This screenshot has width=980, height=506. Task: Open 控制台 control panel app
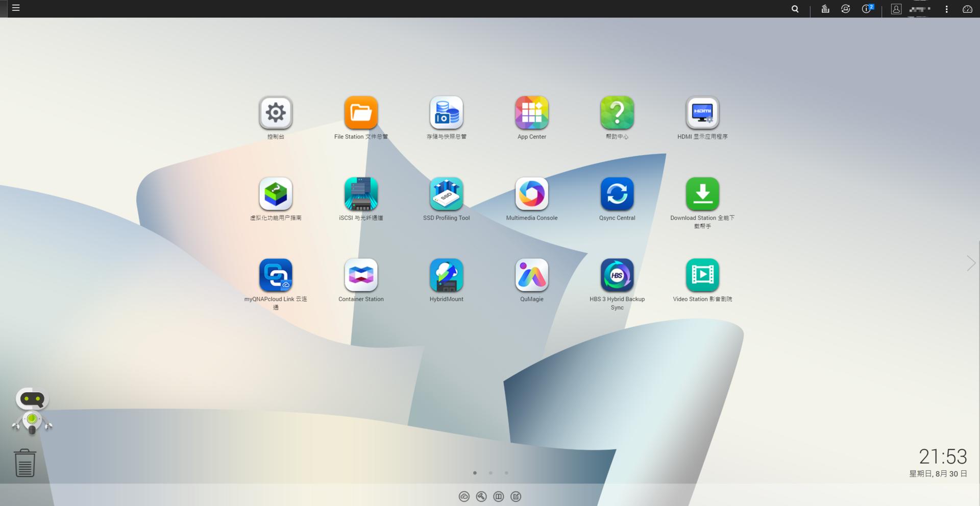[x=276, y=112]
